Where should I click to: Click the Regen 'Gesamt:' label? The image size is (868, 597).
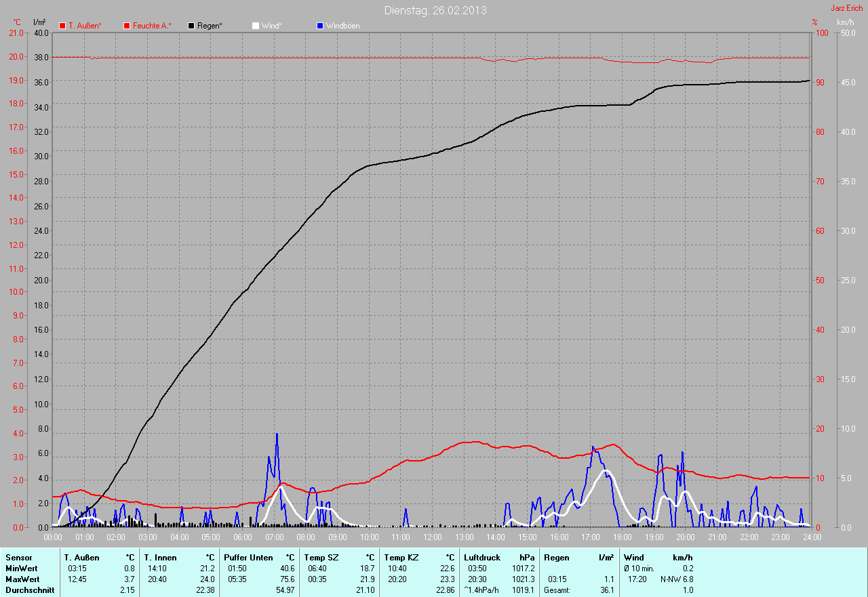[557, 590]
